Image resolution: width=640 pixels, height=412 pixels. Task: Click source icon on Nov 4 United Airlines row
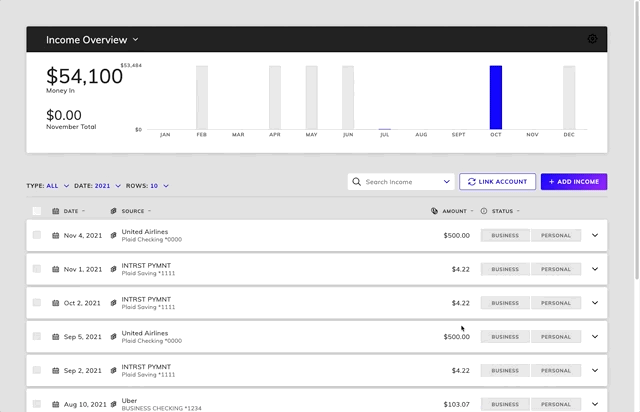113,236
